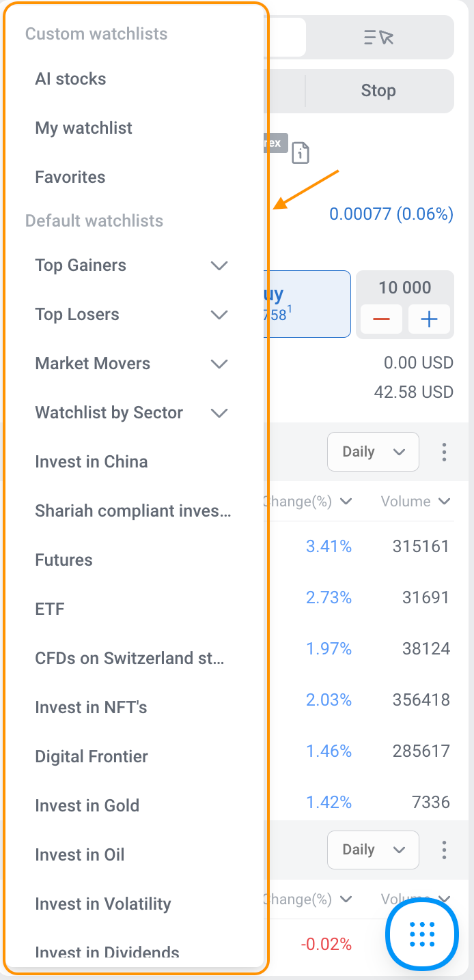The height and width of the screenshot is (980, 474).
Task: Select Favorites watchlist
Action: click(x=70, y=177)
